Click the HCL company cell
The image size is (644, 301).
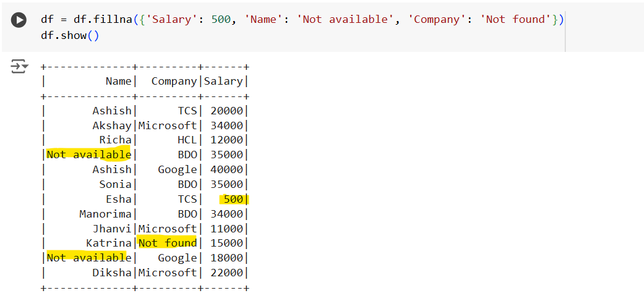[x=187, y=140]
